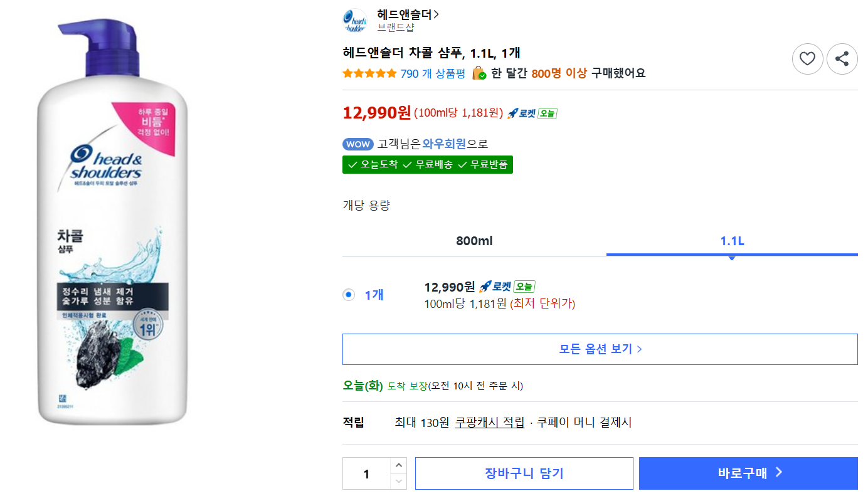
Task: Click the rocket delivery badge beside the top price
Action: click(532, 113)
